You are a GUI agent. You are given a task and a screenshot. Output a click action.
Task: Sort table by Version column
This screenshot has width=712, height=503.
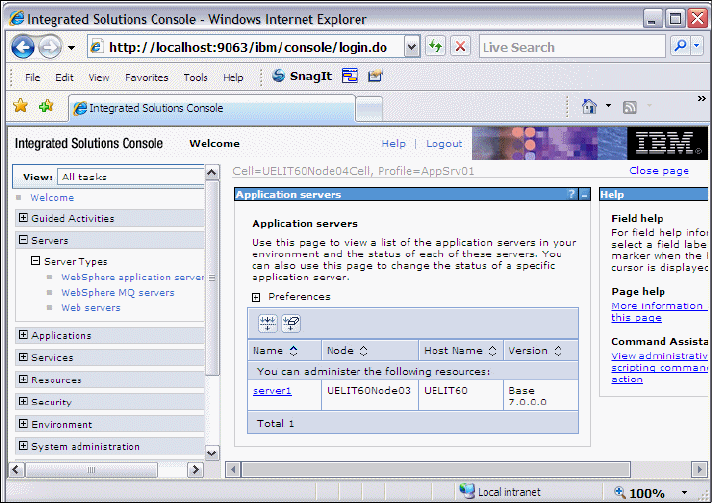coord(558,350)
